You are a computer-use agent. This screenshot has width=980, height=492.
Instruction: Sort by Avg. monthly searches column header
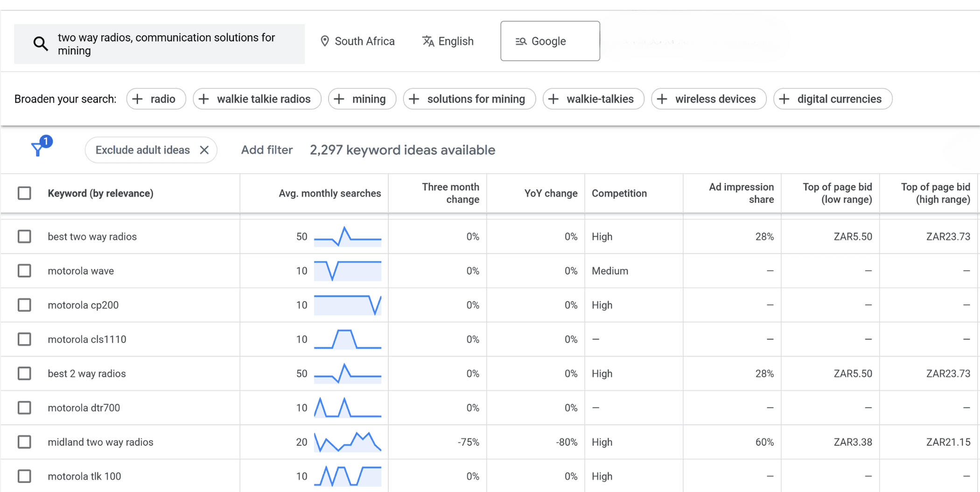[x=329, y=193]
